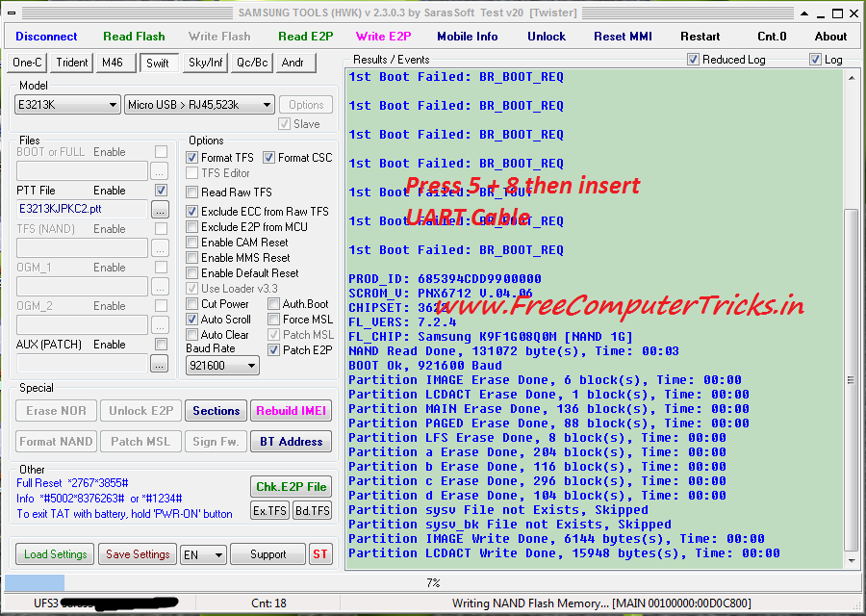The width and height of the screenshot is (866, 616).
Task: Click the log scroll up arrow
Action: point(852,79)
